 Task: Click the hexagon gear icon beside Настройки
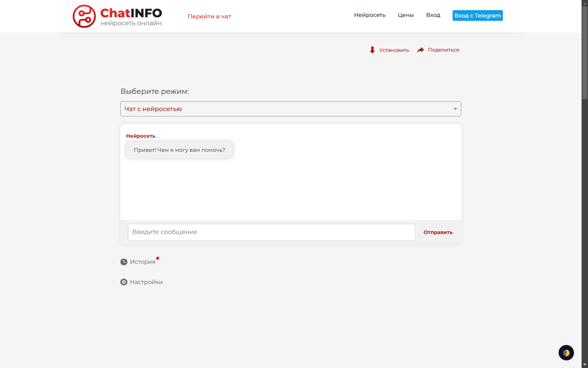click(124, 282)
